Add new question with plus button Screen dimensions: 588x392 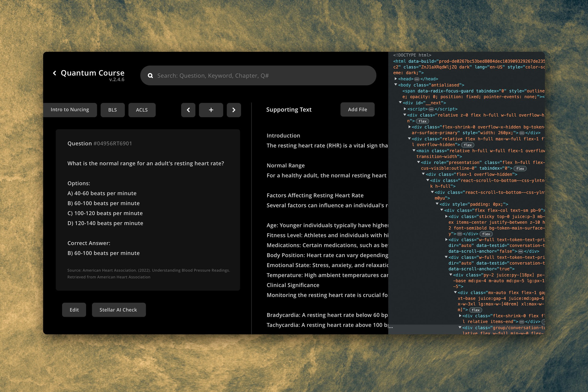point(211,110)
